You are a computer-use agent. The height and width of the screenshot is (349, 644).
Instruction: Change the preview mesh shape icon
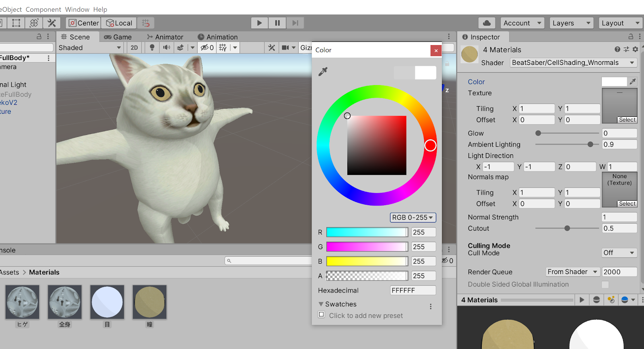coord(597,300)
